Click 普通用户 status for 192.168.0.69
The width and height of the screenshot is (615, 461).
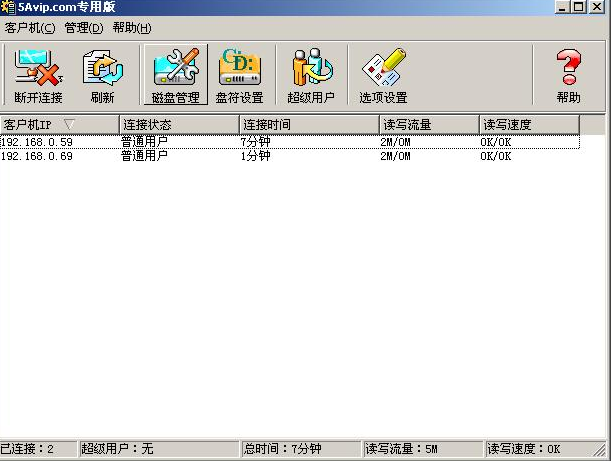tap(144, 156)
